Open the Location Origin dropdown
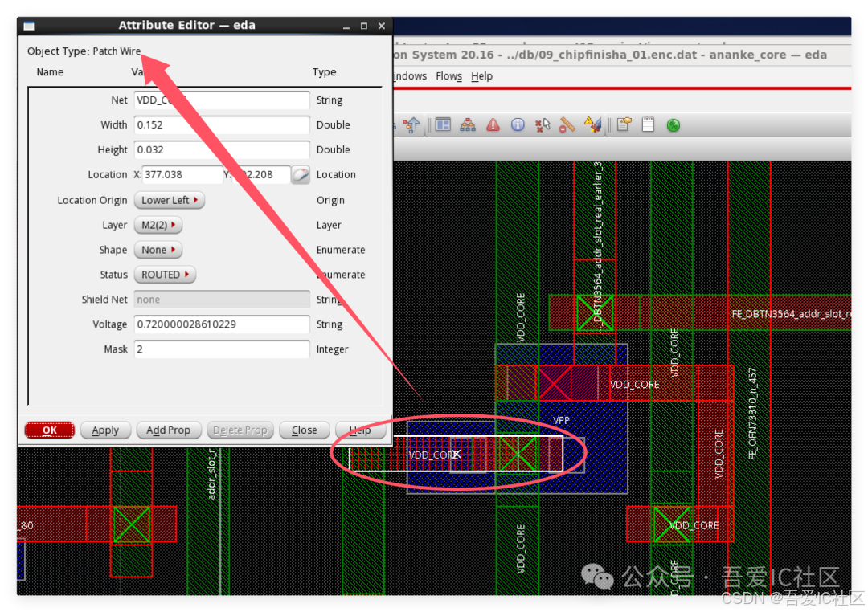This screenshot has height=612, width=868. (169, 200)
